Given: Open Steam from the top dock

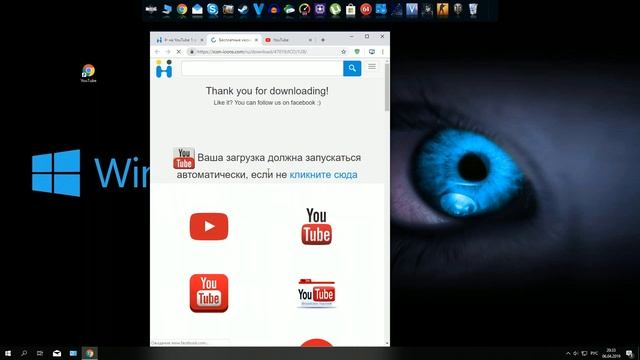Looking at the screenshot, I should (243, 9).
